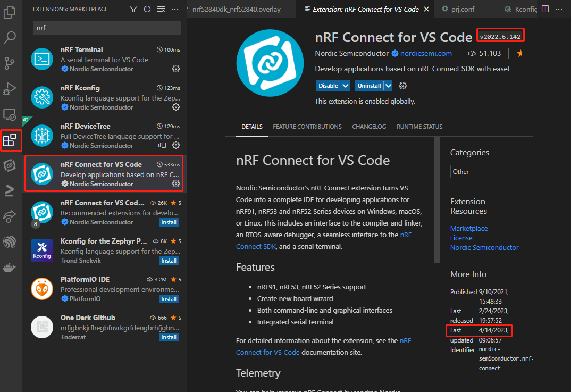Open the Run and Debug view
This screenshot has height=392, width=571.
[x=11, y=89]
